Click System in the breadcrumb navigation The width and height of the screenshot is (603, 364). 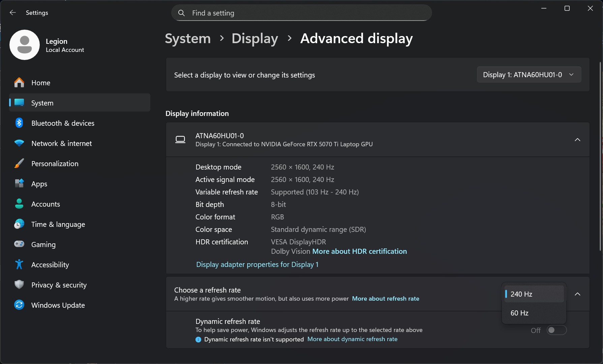[x=187, y=38]
